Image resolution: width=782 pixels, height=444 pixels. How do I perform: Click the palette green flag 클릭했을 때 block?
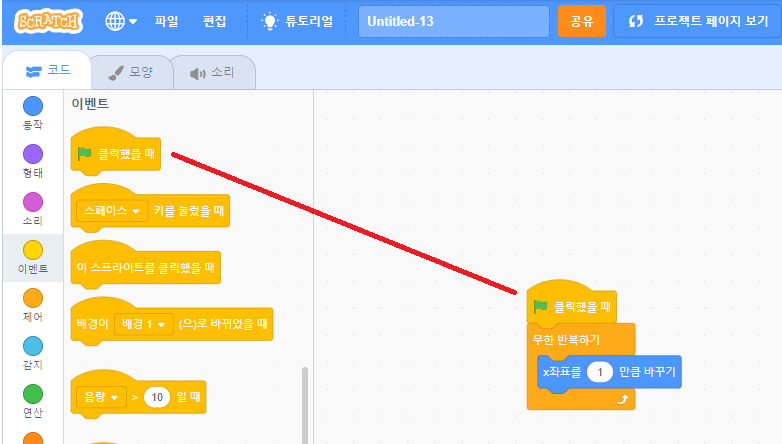(116, 153)
